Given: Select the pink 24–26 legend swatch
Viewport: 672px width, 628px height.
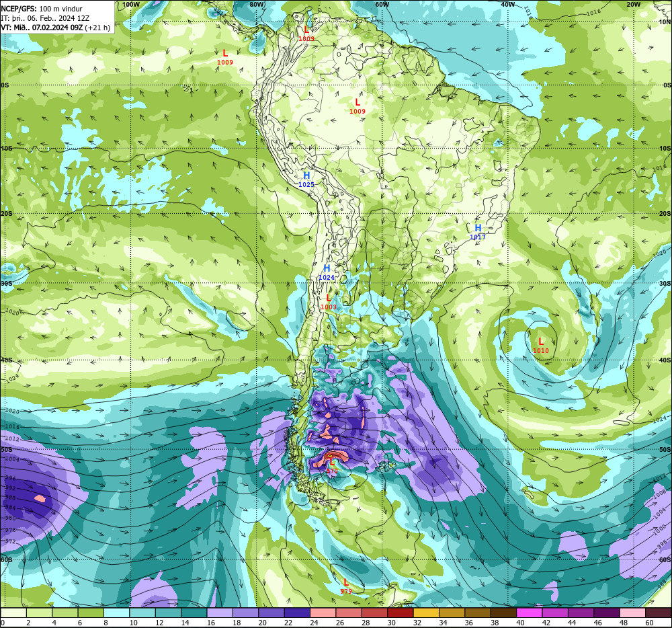Looking at the screenshot, I should [x=323, y=613].
